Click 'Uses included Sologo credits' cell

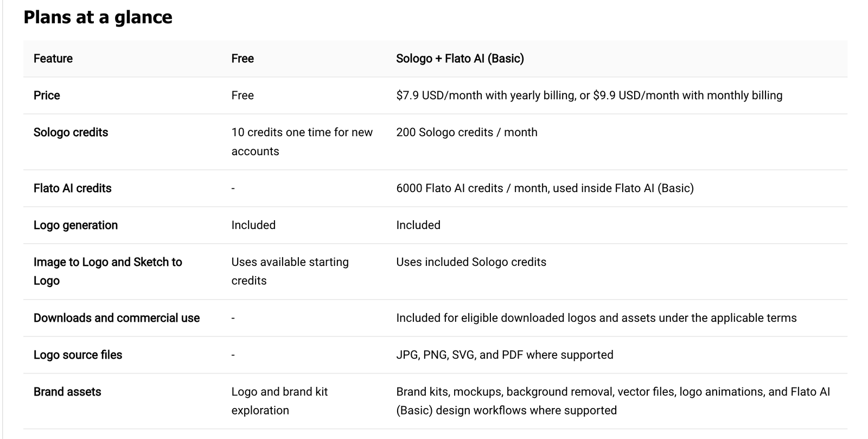[471, 262]
